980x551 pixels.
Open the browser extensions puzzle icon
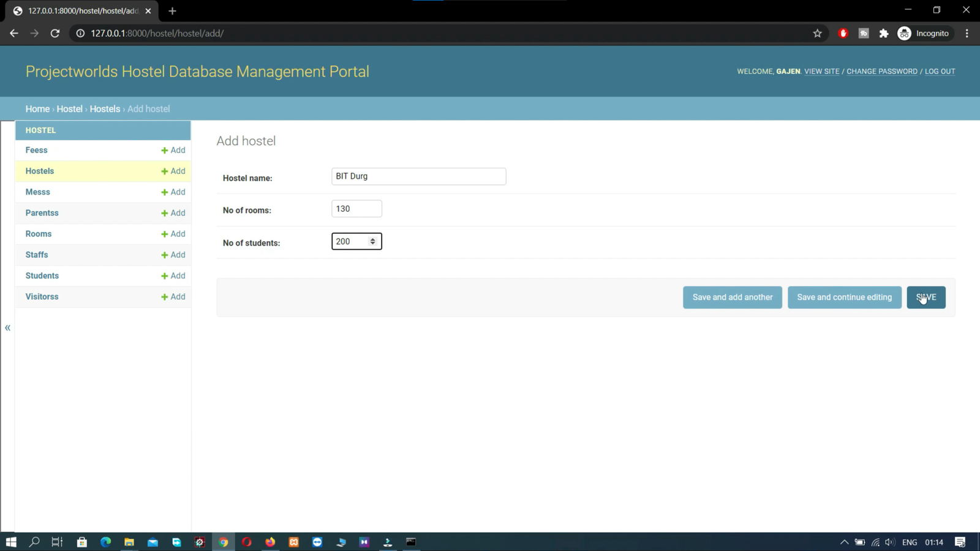883,34
